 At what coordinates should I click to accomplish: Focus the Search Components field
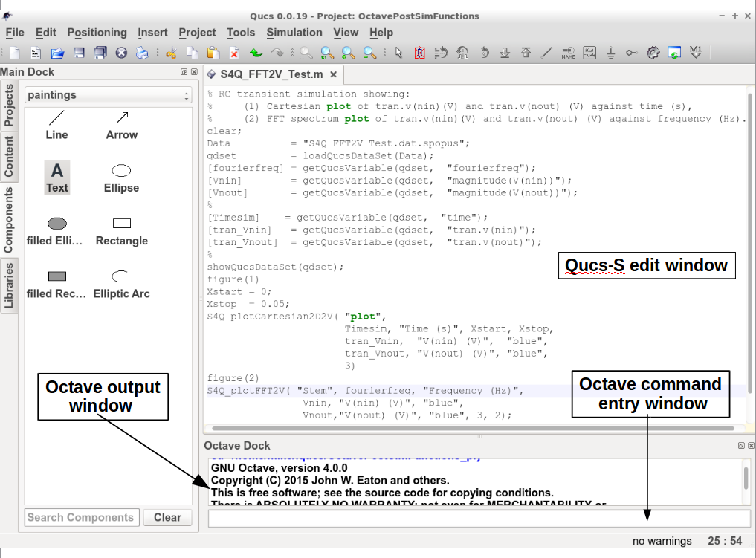[x=82, y=518]
